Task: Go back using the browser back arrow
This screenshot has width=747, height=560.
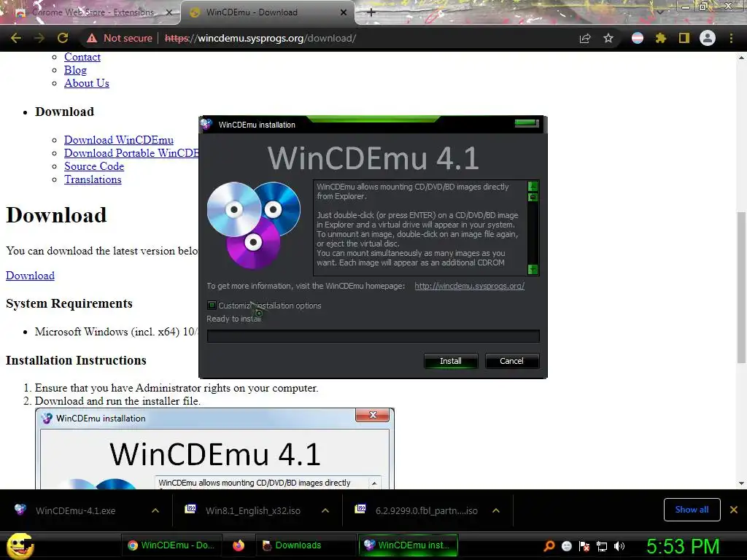Action: pyautogui.click(x=16, y=38)
